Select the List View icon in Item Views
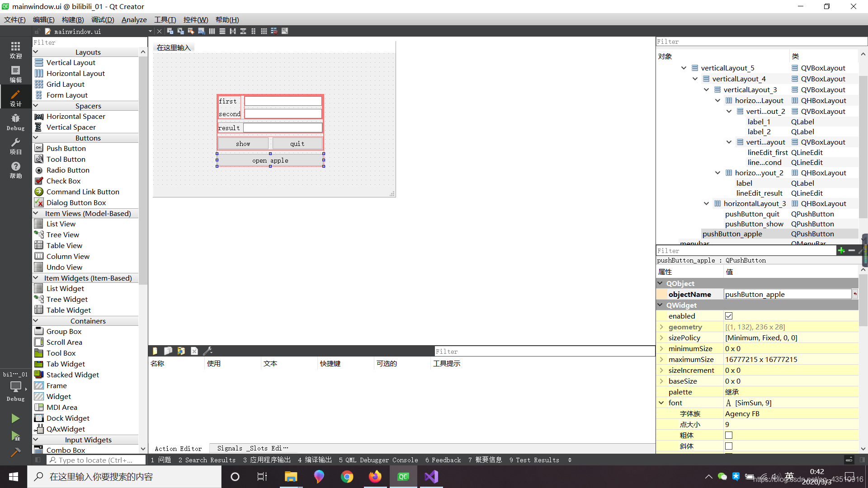This screenshot has height=488, width=868. (x=39, y=224)
